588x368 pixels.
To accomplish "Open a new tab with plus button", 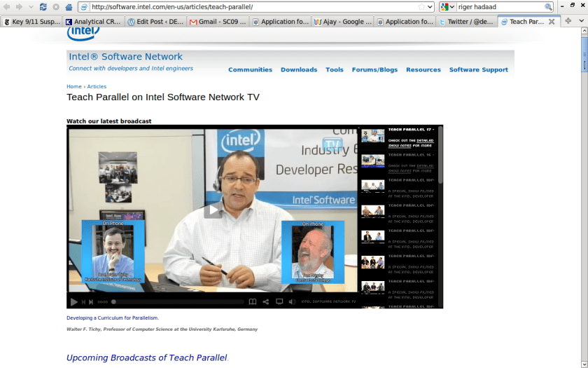I will tap(568, 22).
